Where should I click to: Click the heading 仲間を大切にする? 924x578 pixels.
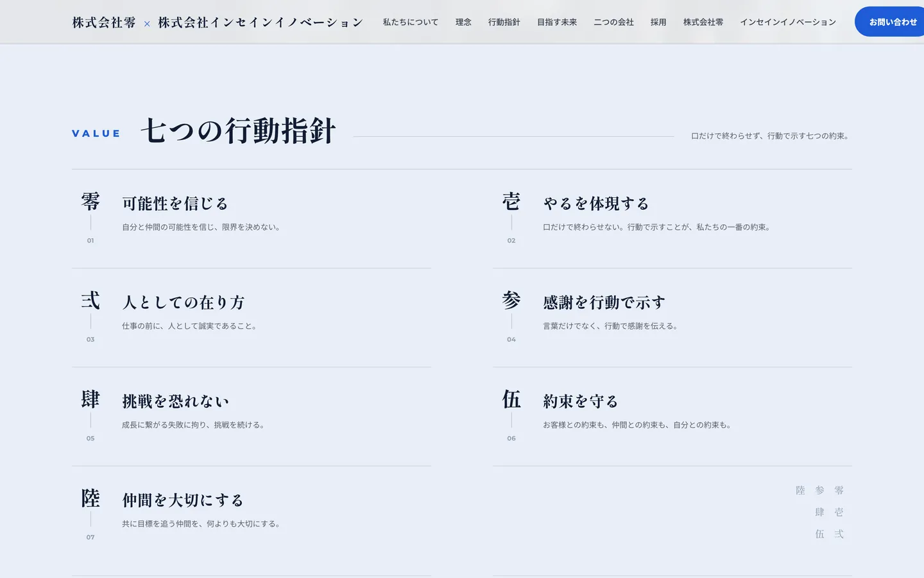coord(183,500)
